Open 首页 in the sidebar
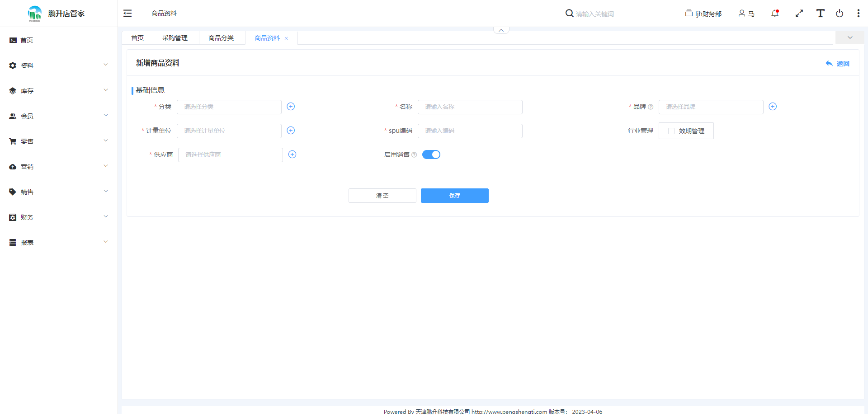This screenshot has width=868, height=417. [59, 40]
